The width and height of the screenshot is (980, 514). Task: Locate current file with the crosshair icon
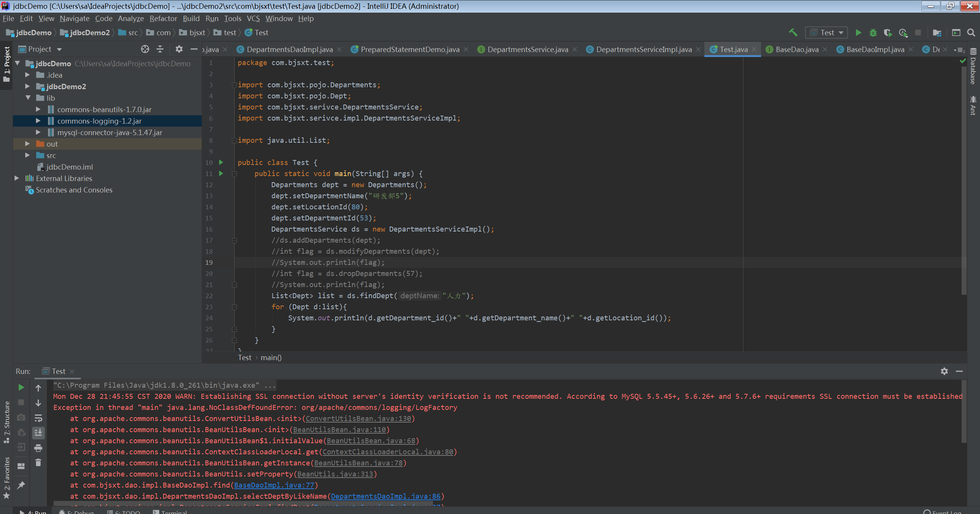point(145,49)
